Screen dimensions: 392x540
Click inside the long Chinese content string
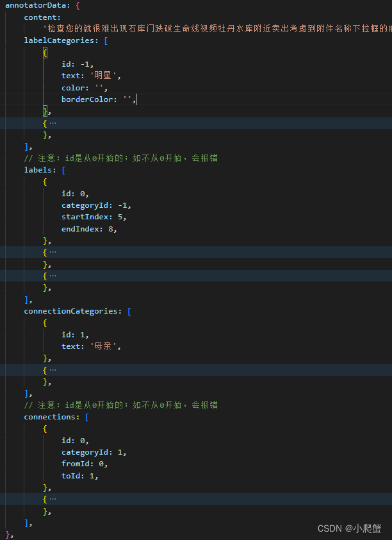218,29
